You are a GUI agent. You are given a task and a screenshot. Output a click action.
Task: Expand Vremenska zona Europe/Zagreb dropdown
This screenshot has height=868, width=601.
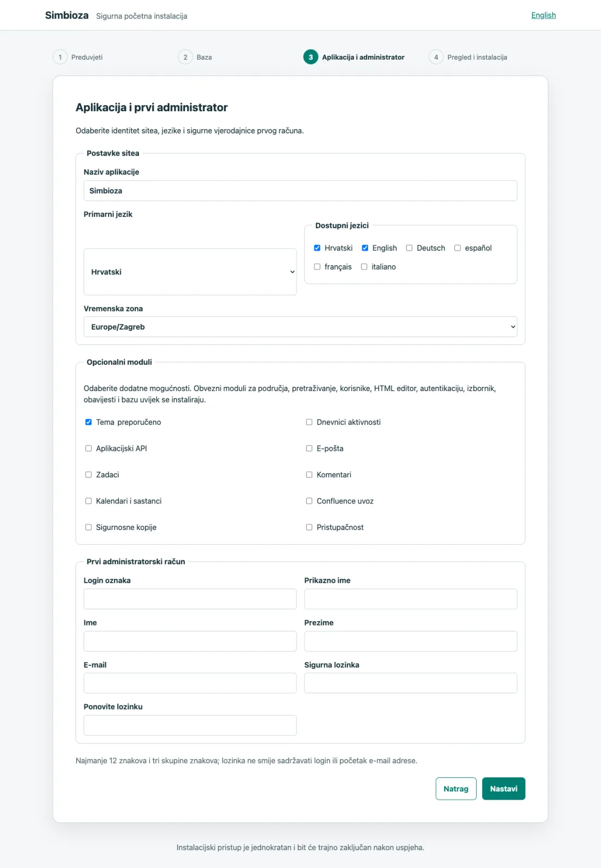[x=300, y=327]
